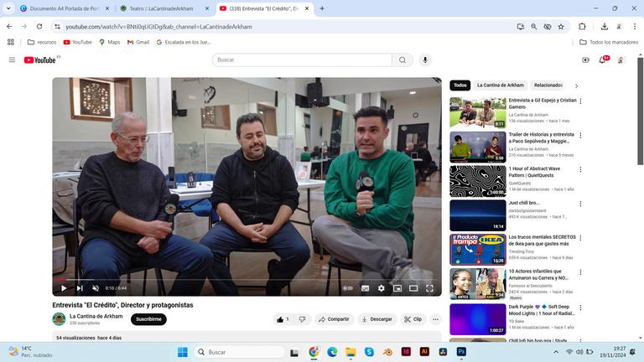Open the player settings gear
The image size is (644, 362).
coord(382,288)
